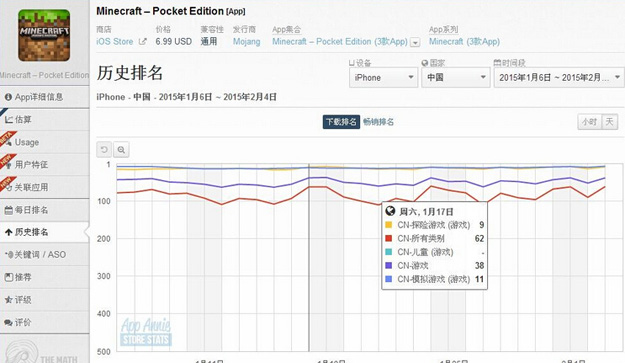Click the star icon beside 评级
Screen dimensions: 625x363
tap(8, 300)
